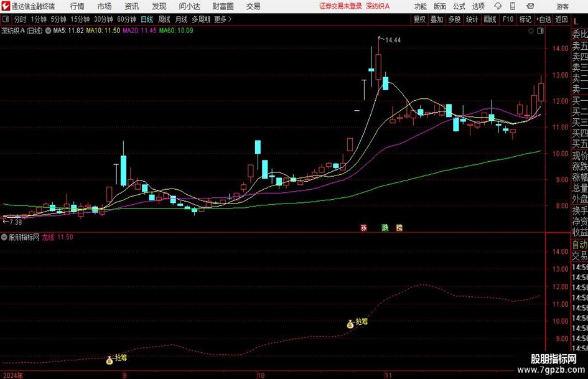This screenshot has width=588, height=379.
Task: Select the 日线 daily period tab
Action: tap(147, 19)
